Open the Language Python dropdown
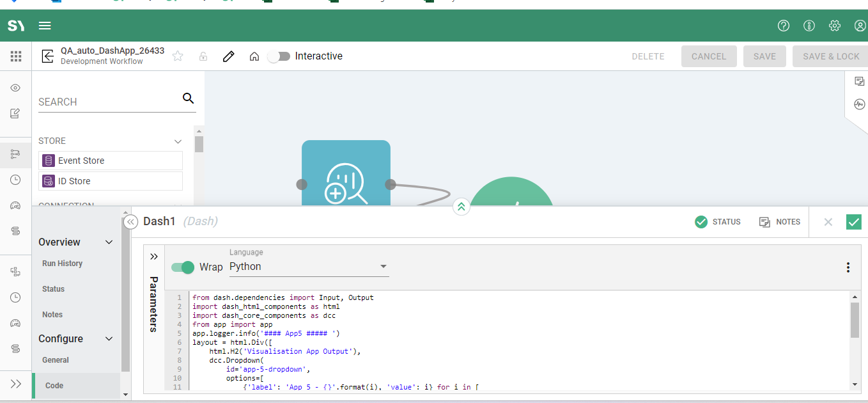 pos(309,267)
